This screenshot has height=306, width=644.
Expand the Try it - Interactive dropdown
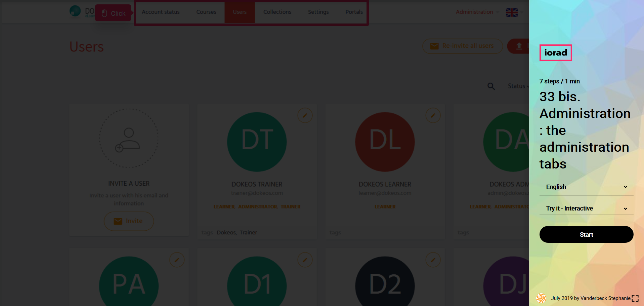(x=586, y=208)
